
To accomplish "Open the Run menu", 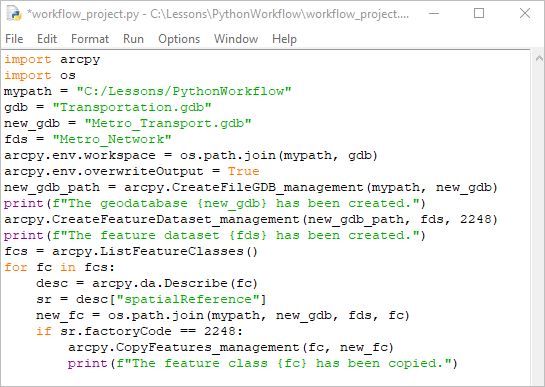I will (133, 39).
